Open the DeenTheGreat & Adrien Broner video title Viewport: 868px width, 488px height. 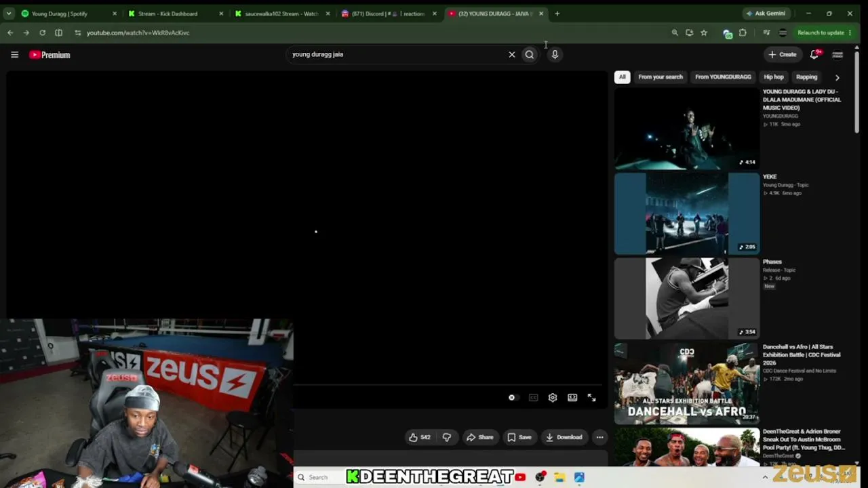[x=804, y=439]
